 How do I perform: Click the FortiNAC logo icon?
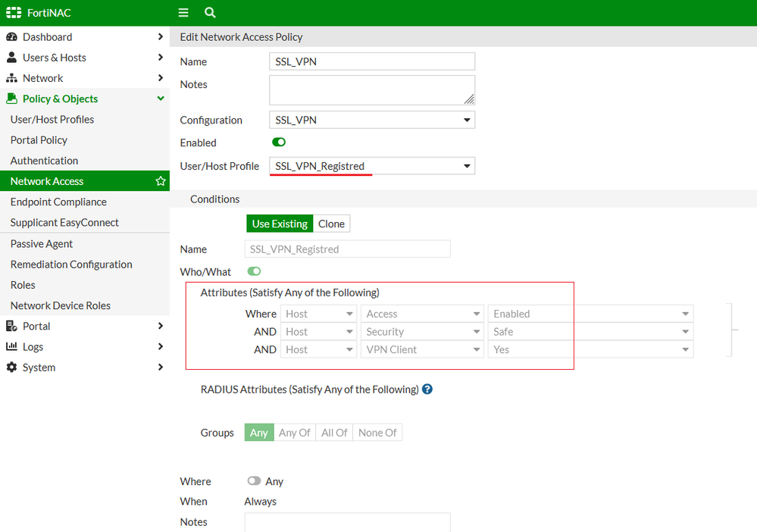(x=14, y=13)
